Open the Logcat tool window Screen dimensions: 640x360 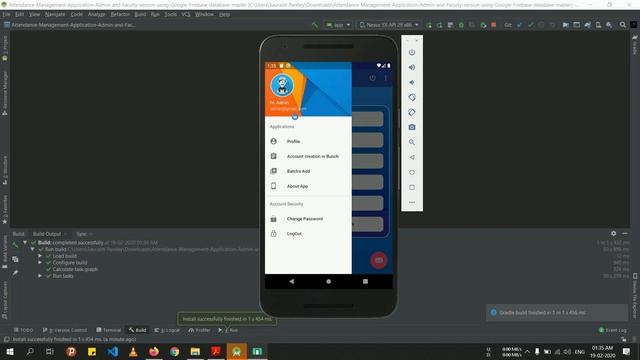click(x=167, y=330)
